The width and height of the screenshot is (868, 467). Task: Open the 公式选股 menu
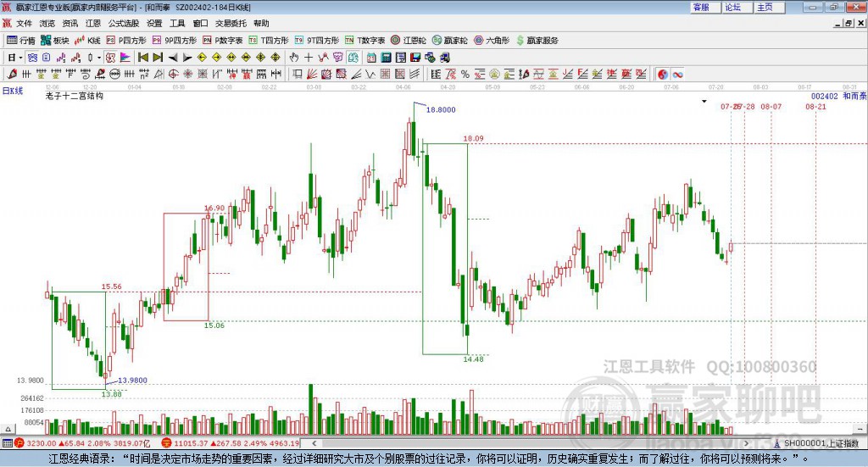(124, 23)
